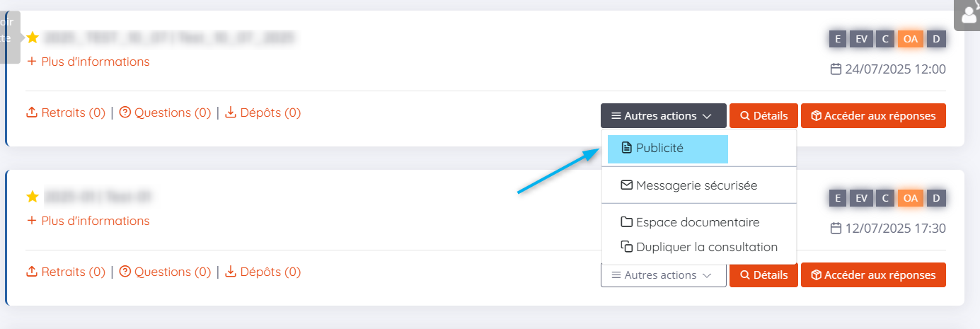Collapse the open Autres actions dropdown

click(663, 115)
